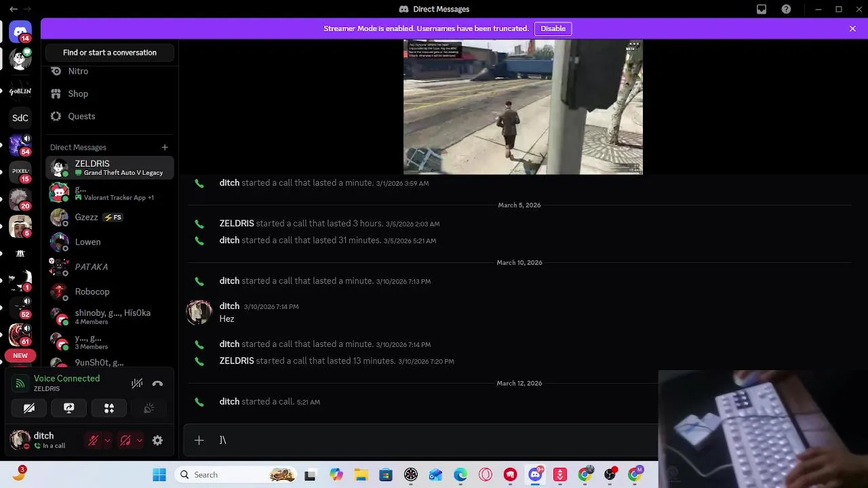Click the streamed GTA video thumbnail
This screenshot has height=488, width=868.
(x=523, y=107)
